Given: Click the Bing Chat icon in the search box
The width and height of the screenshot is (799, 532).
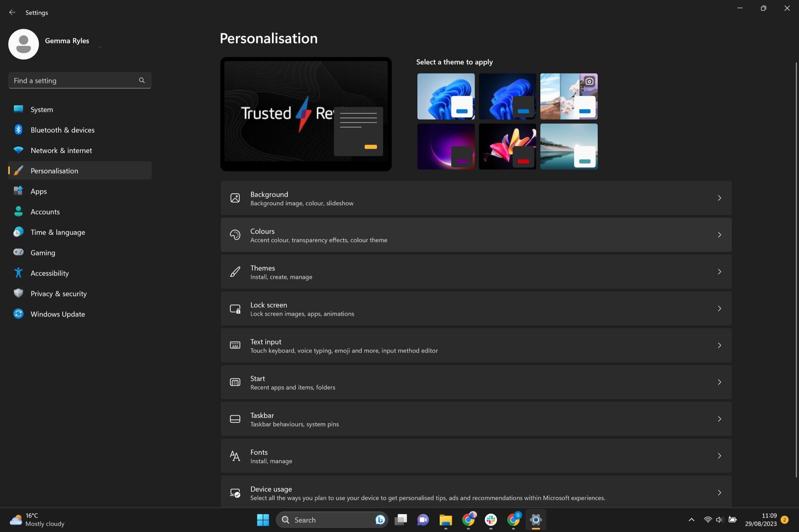Looking at the screenshot, I should [x=380, y=519].
